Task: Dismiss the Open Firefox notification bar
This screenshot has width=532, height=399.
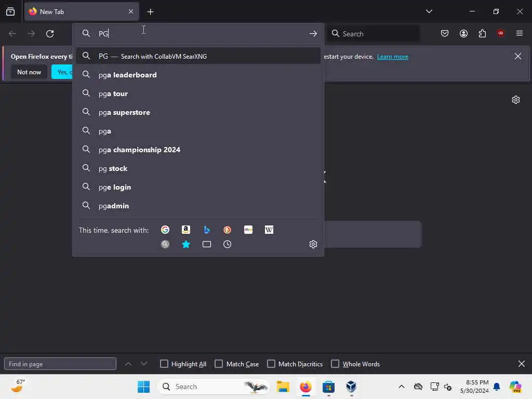Action: [x=518, y=56]
